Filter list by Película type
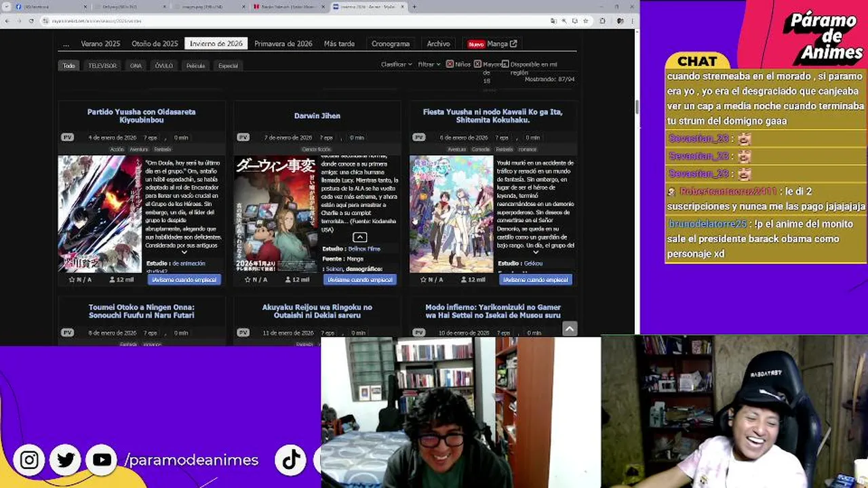 [195, 66]
